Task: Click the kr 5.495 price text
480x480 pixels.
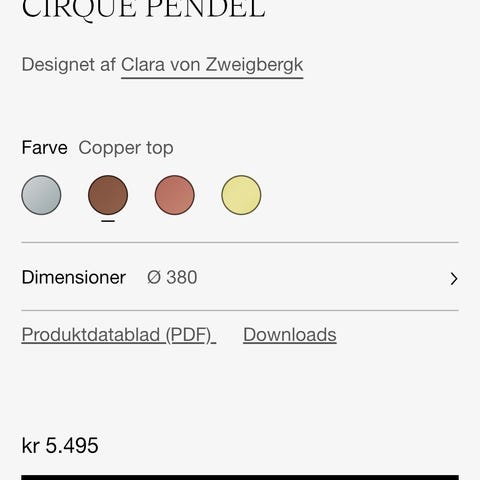Action: click(60, 445)
